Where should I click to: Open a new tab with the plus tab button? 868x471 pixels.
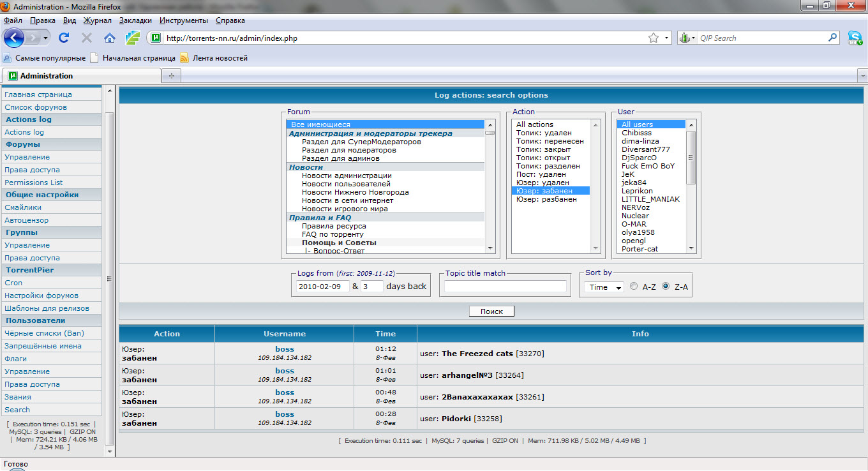(x=172, y=75)
